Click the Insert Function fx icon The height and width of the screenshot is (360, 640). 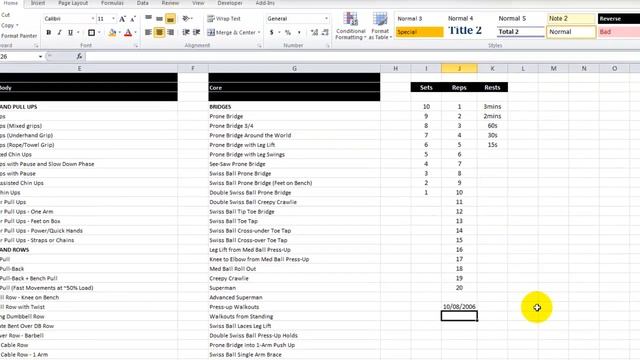pyautogui.click(x=79, y=56)
